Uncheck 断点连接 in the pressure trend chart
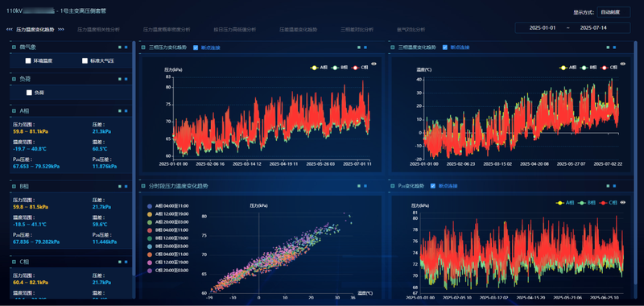Image resolution: width=644 pixels, height=306 pixels. tap(196, 48)
